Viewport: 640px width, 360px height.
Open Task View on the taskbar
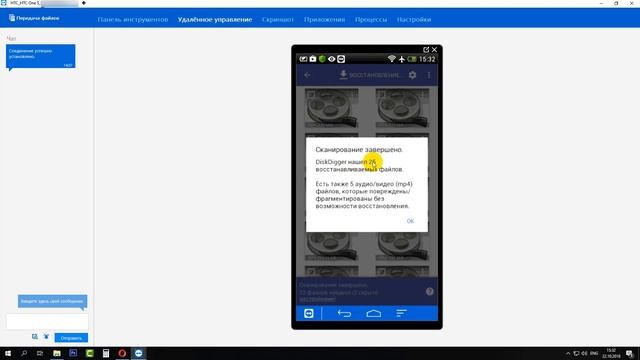point(40,353)
